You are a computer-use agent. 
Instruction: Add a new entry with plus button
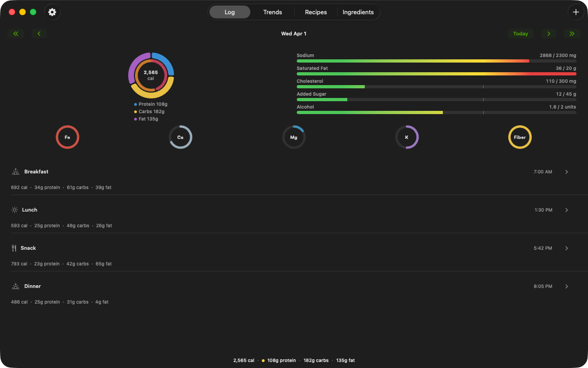(x=576, y=12)
